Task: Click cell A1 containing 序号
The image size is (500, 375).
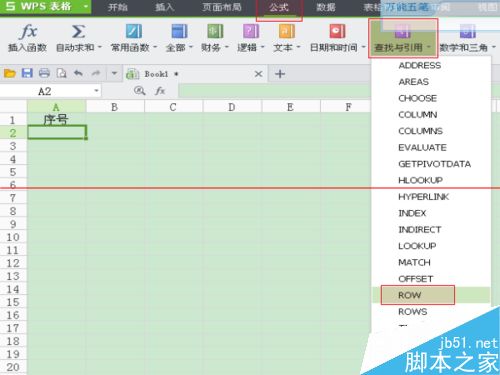Action: click(x=57, y=119)
